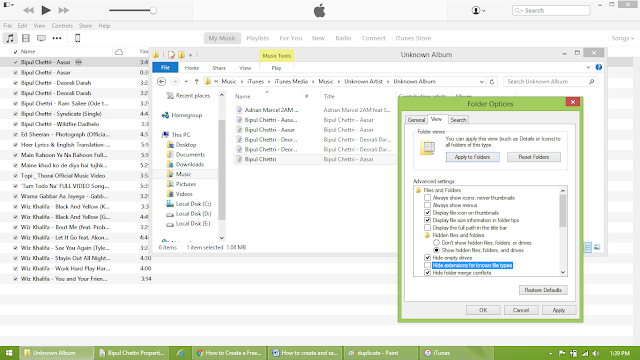The width and height of the screenshot is (640, 360).
Task: Open the Windows Start button
Action: click(9, 353)
